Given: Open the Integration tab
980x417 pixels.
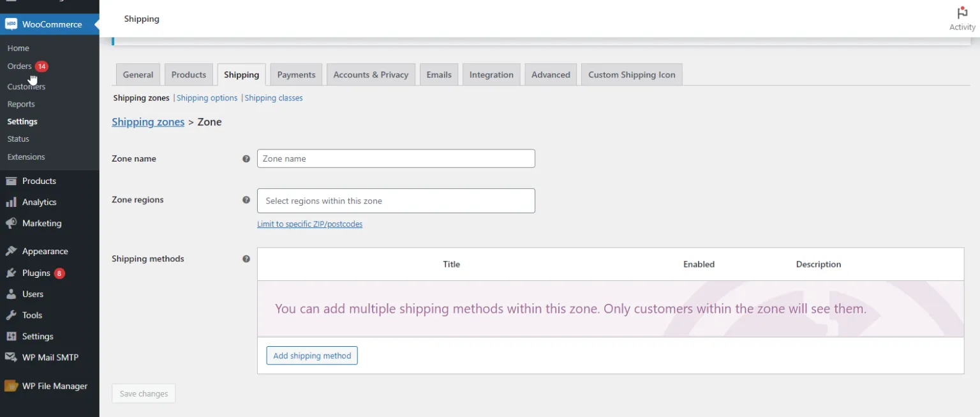Looking at the screenshot, I should coord(491,74).
